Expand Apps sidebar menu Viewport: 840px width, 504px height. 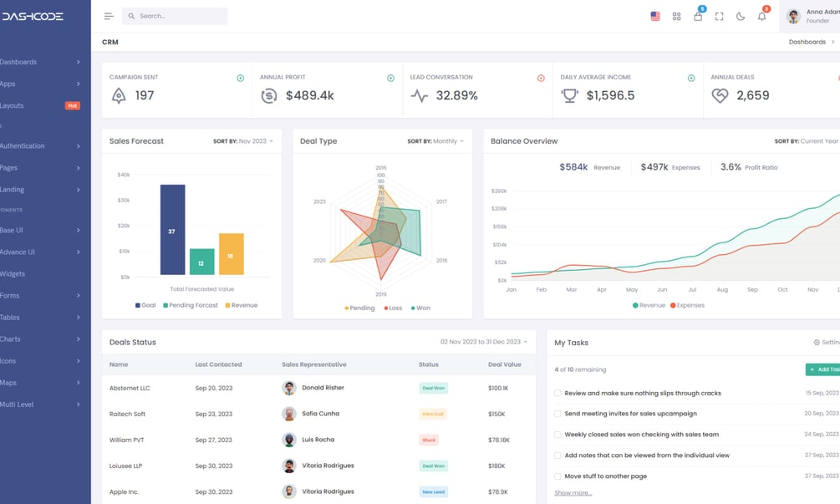[x=40, y=84]
